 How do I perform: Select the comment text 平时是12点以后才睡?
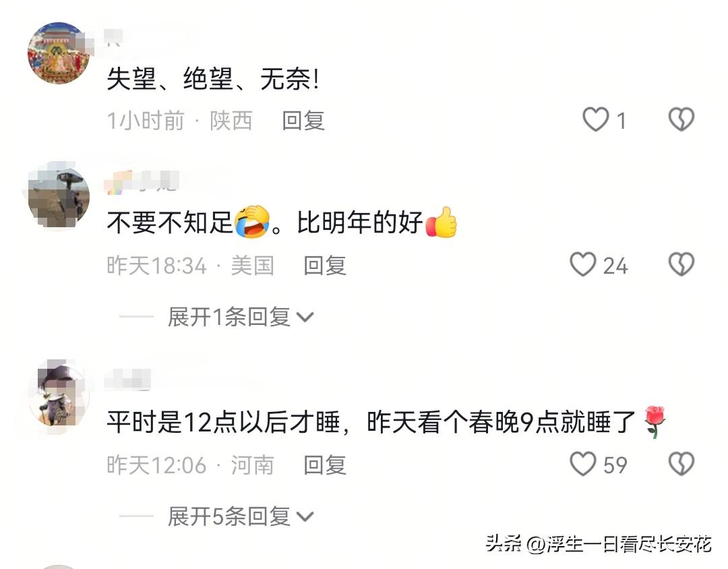[223, 422]
